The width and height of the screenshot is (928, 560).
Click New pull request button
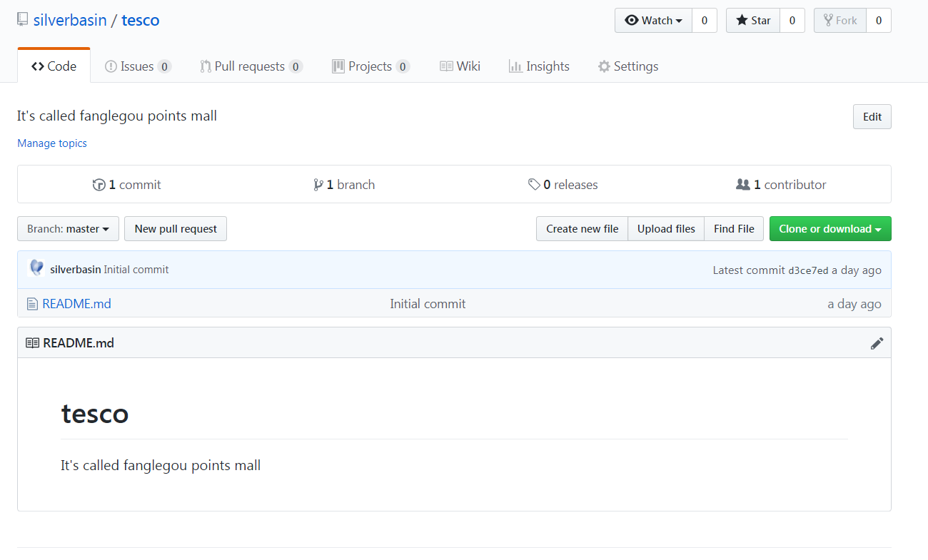[176, 229]
